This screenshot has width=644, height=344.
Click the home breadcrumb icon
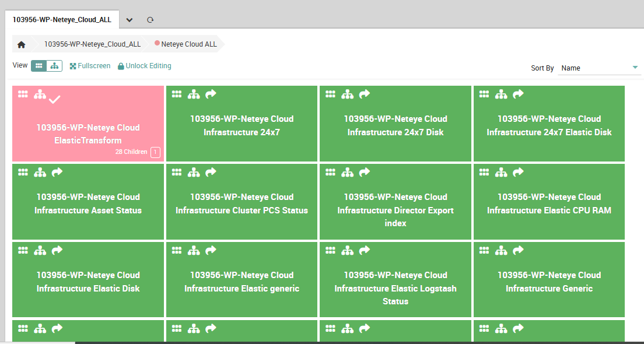click(22, 44)
